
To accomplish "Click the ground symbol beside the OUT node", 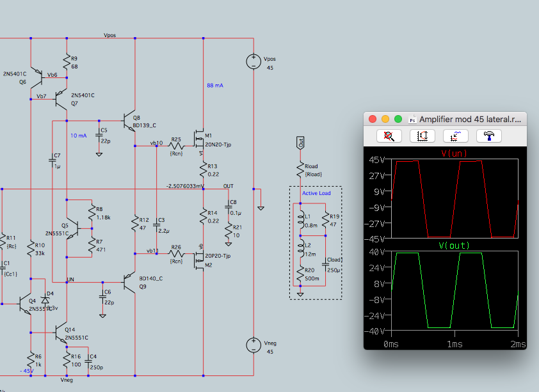I will point(261,208).
